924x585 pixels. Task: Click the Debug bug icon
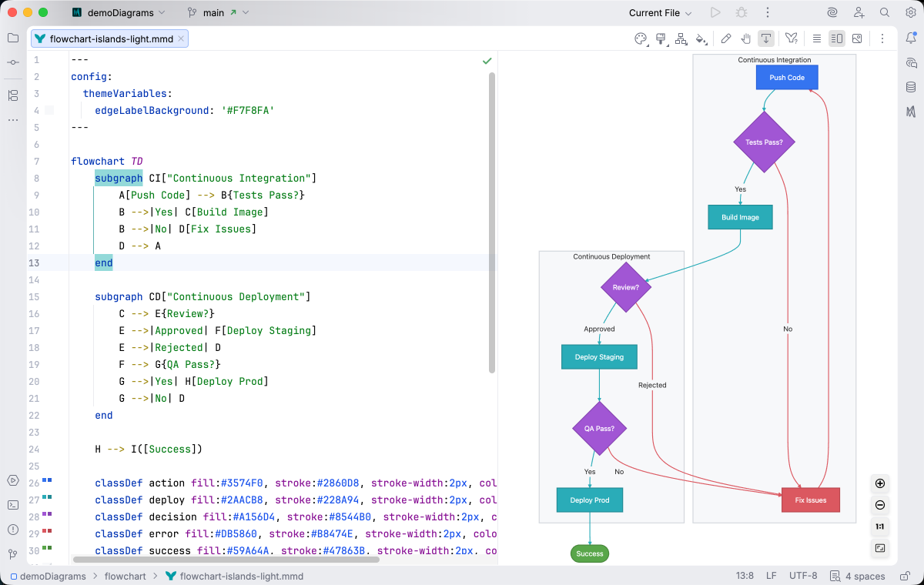[x=742, y=12]
